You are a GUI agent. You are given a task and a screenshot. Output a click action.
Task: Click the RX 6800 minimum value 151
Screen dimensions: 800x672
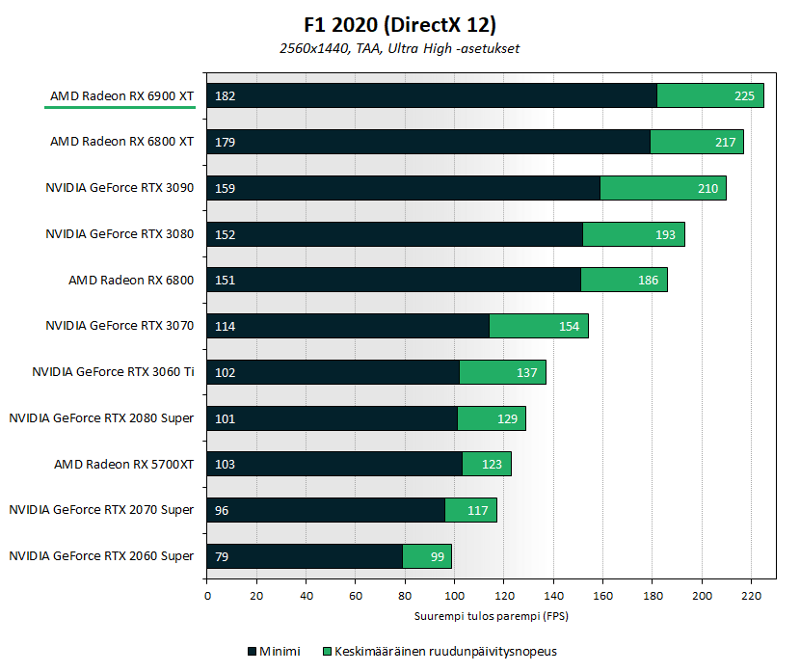[225, 281]
